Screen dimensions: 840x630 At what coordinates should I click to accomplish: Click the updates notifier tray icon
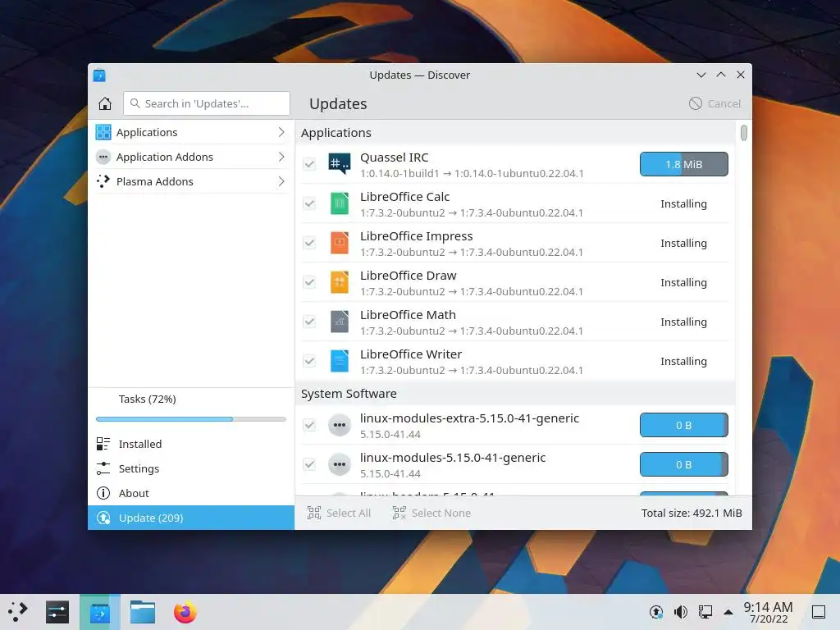click(655, 612)
